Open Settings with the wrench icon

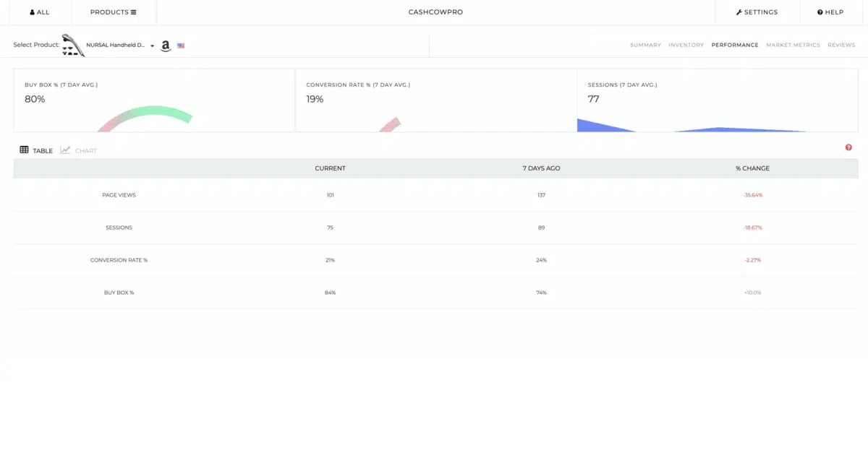tap(757, 12)
